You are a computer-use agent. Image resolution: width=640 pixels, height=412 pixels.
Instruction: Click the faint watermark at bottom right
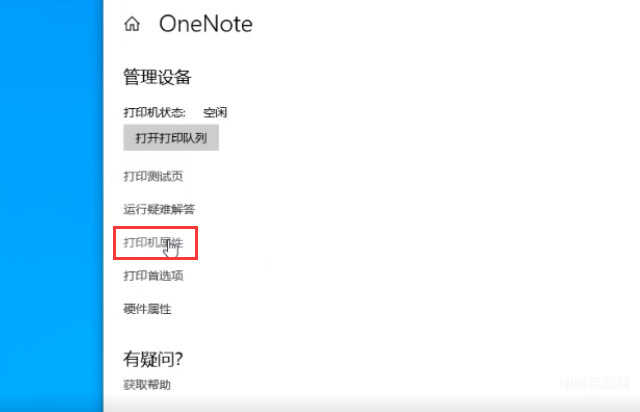coord(594,383)
